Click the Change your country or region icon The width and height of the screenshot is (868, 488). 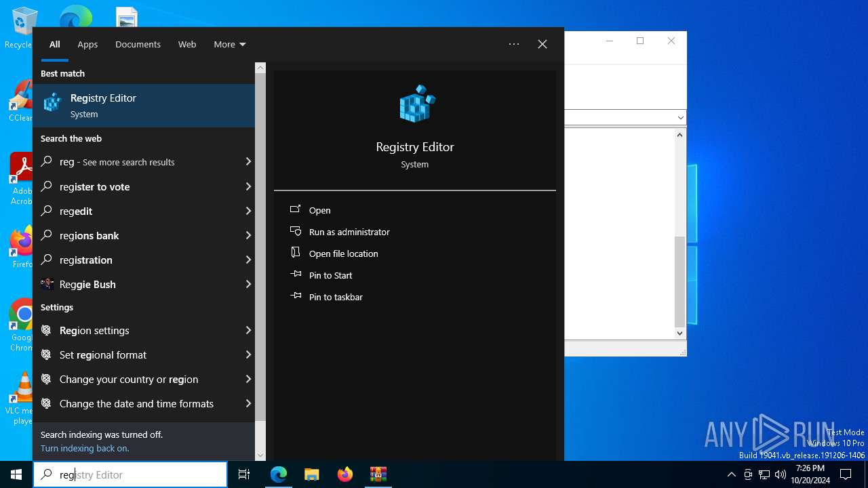[46, 379]
